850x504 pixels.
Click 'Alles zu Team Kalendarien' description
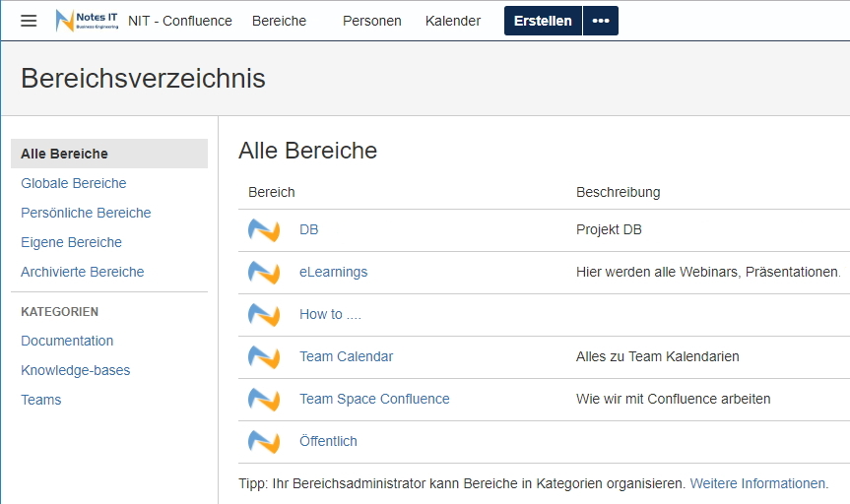(658, 356)
